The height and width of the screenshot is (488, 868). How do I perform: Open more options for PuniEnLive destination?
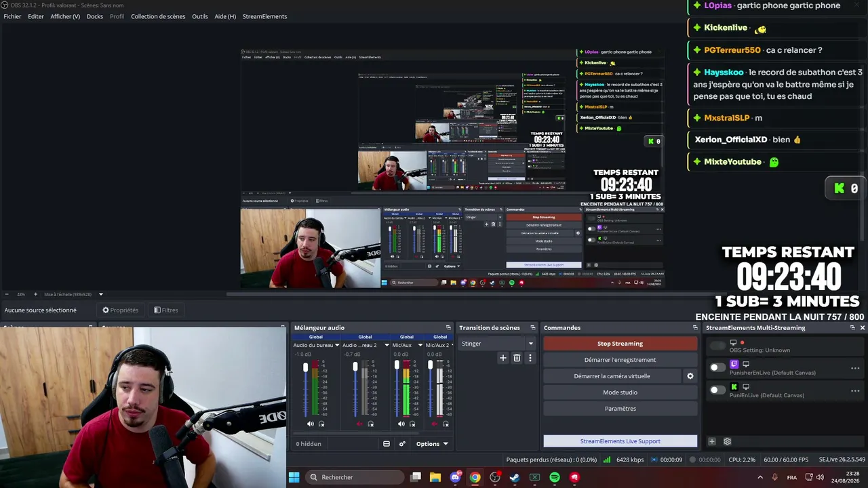pyautogui.click(x=855, y=390)
